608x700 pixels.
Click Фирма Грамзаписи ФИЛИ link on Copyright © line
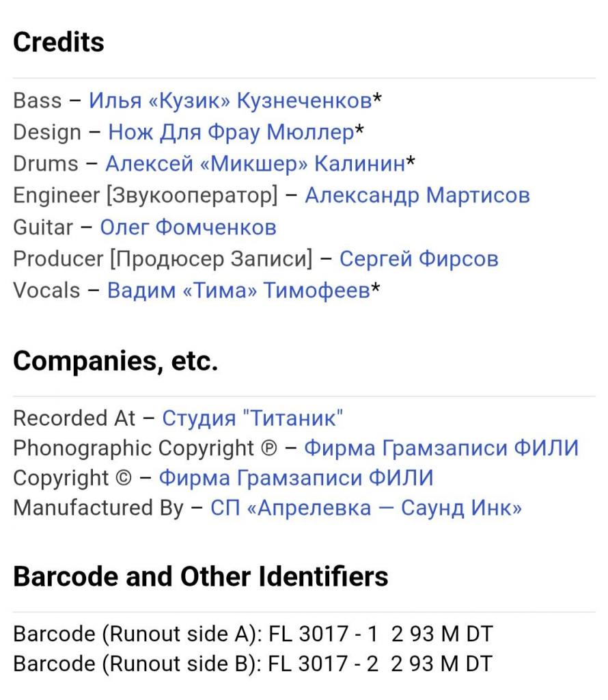pyautogui.click(x=296, y=478)
